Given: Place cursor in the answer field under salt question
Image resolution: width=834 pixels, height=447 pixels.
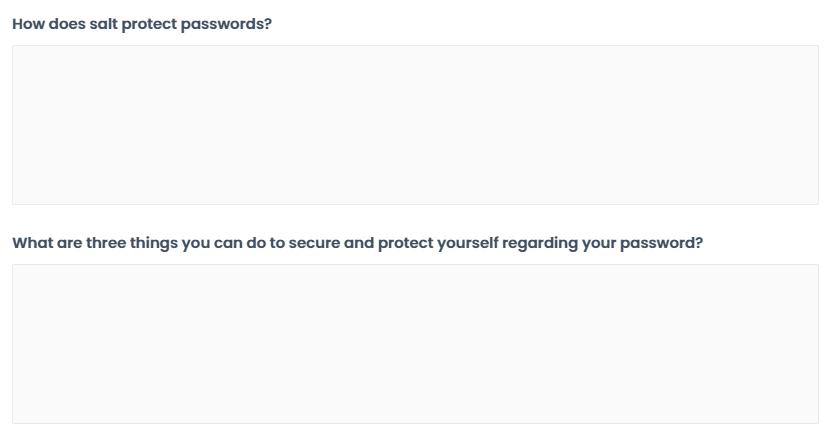Looking at the screenshot, I should click(415, 125).
